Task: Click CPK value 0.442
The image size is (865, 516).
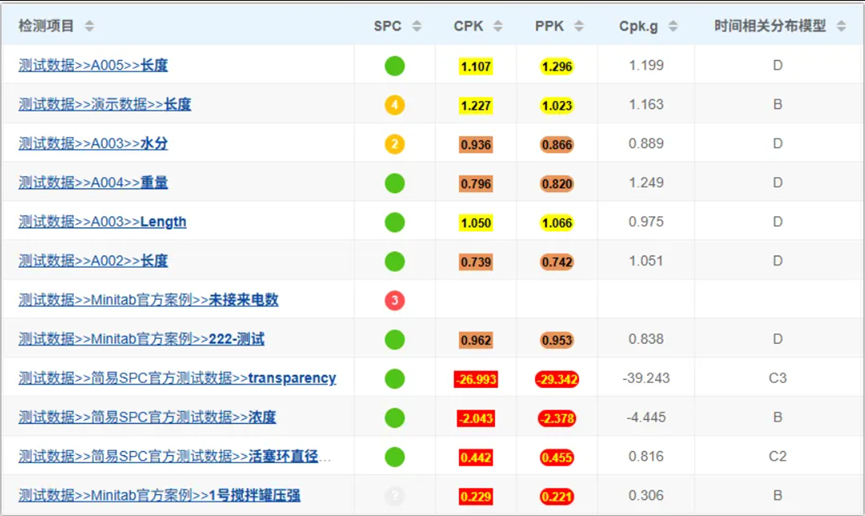Action: (x=476, y=458)
